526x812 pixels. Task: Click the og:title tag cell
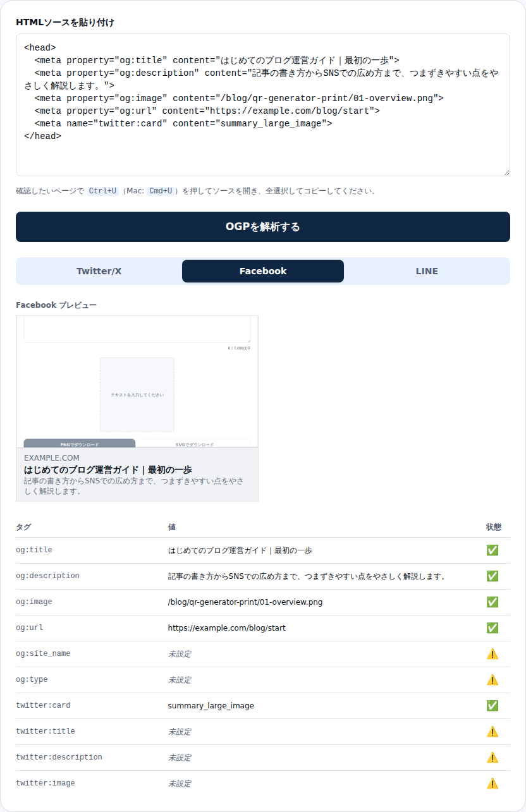(34, 550)
